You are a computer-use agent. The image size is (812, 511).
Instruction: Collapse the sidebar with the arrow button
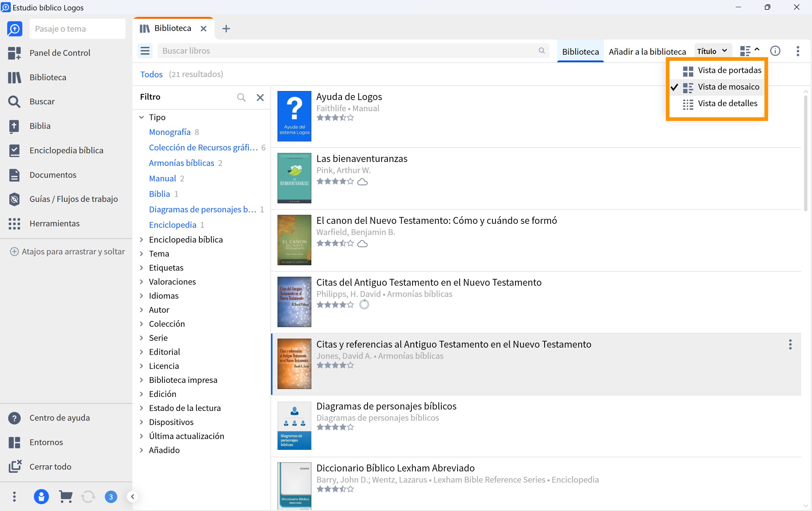(132, 497)
